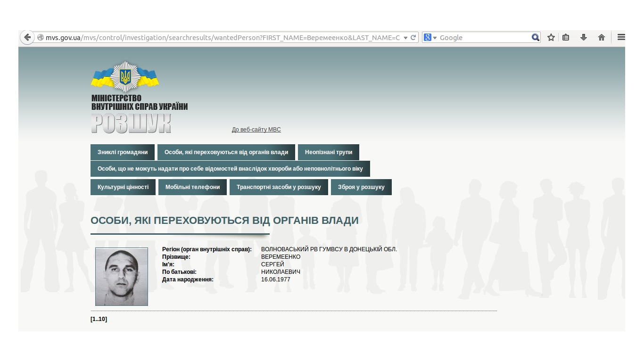644x362 pixels.
Task: Open the Downloads arrow icon
Action: click(584, 38)
